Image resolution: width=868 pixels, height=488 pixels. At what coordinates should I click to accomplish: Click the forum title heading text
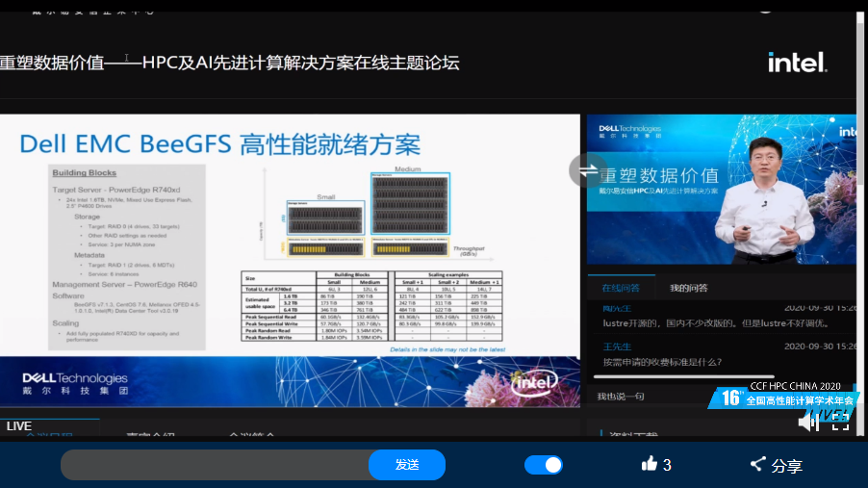click(x=231, y=64)
